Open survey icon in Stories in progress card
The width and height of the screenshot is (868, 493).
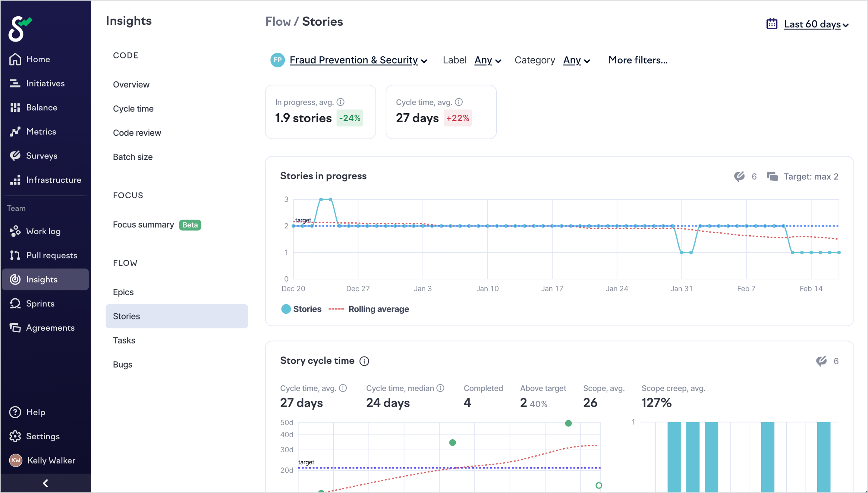tap(739, 176)
